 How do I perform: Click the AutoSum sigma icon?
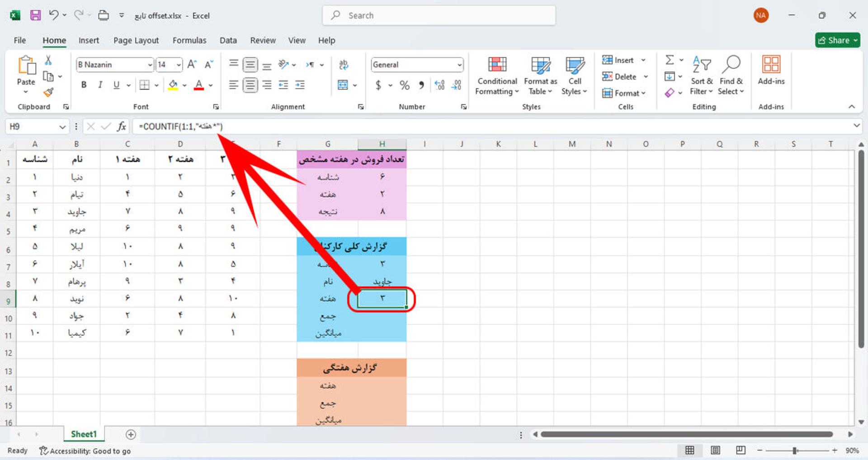(x=670, y=60)
